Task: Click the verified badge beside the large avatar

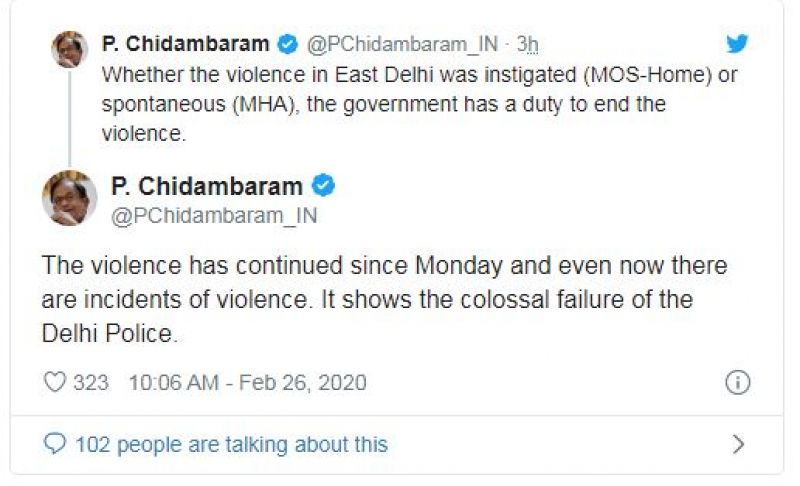Action: pyautogui.click(x=323, y=186)
